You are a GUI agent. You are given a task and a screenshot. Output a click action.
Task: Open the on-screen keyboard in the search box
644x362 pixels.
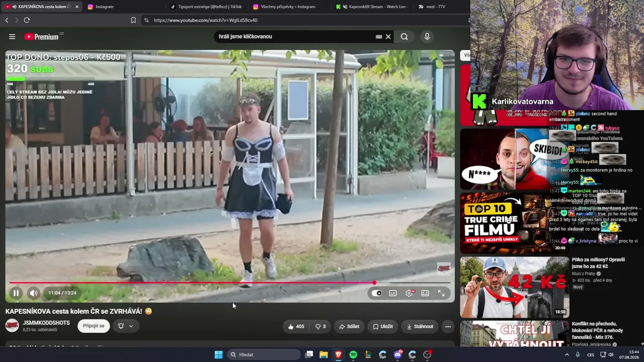379,37
